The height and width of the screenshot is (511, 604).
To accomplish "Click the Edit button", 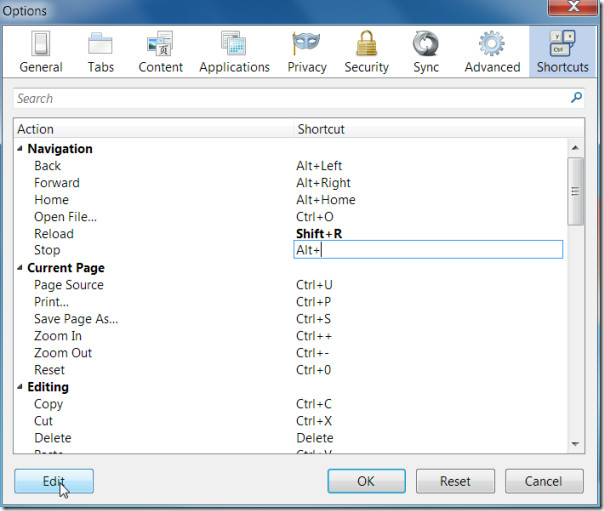I will tap(54, 481).
